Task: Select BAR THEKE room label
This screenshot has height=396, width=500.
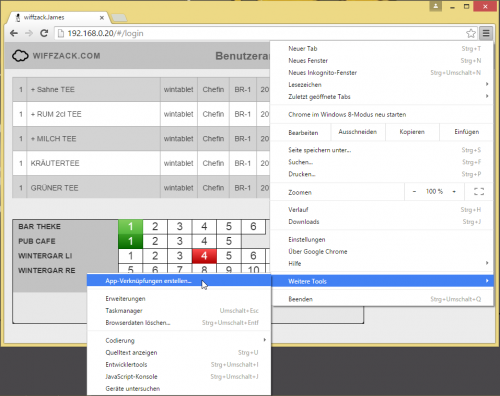Action: click(x=39, y=227)
